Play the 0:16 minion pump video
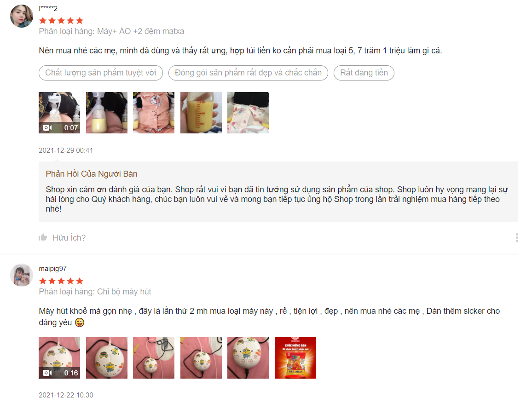 tap(59, 358)
